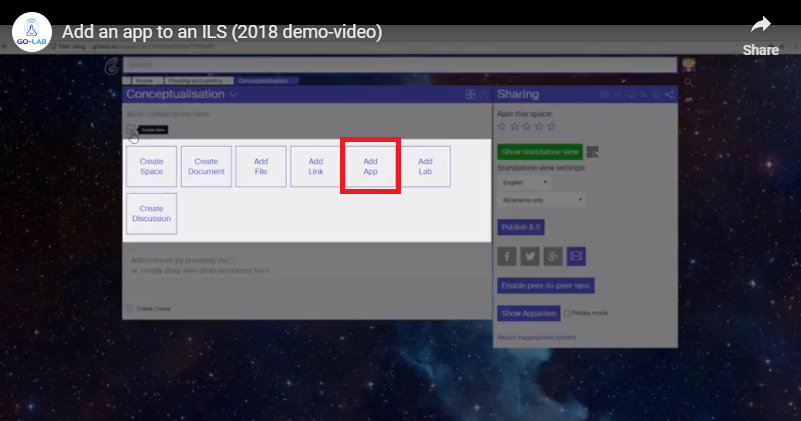Click the GO-LAB channel logo
This screenshot has height=421, width=801.
pos(32,33)
